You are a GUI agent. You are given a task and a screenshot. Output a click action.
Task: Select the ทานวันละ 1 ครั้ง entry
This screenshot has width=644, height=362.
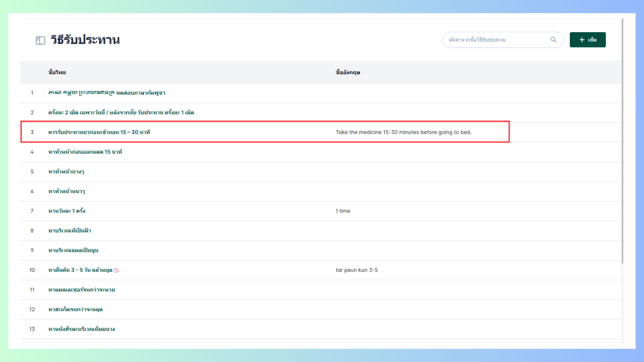coord(321,211)
